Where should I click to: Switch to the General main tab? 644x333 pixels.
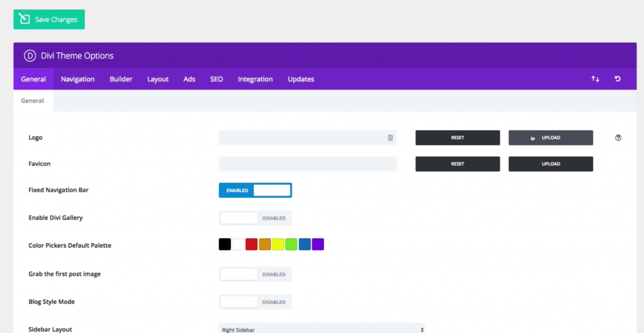[33, 79]
